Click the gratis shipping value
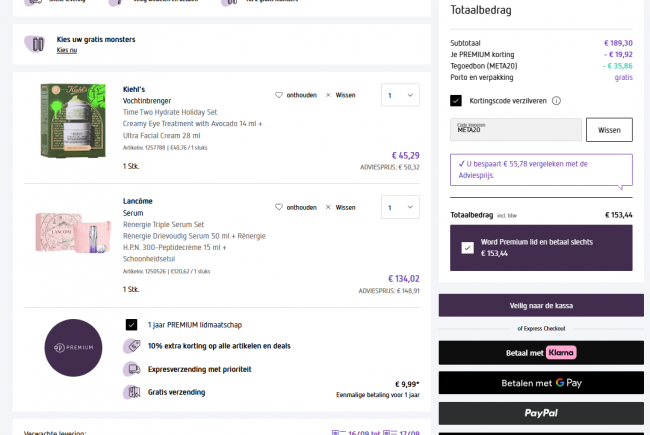Image resolution: width=650 pixels, height=435 pixels. (623, 78)
